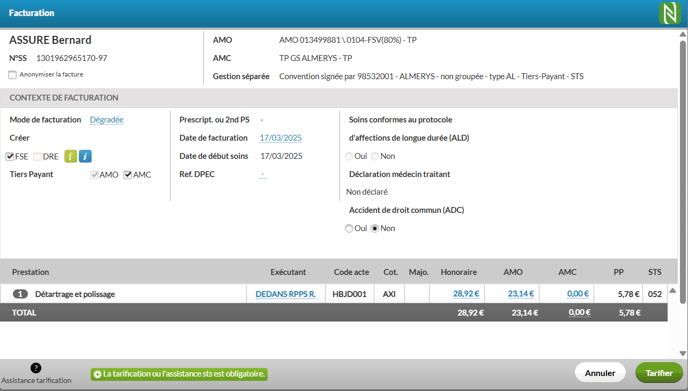Click the STS column header
Screen dimensions: 688x391
pos(655,272)
